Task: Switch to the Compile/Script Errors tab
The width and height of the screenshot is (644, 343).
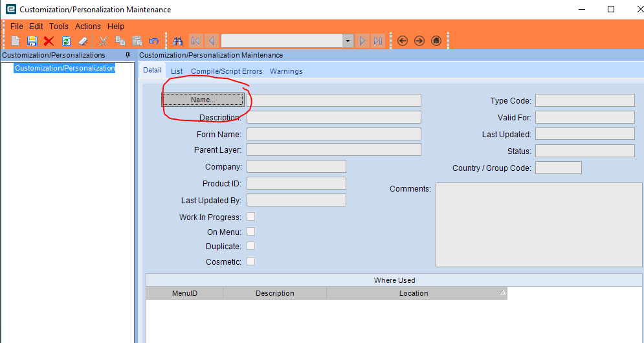Action: click(x=227, y=71)
